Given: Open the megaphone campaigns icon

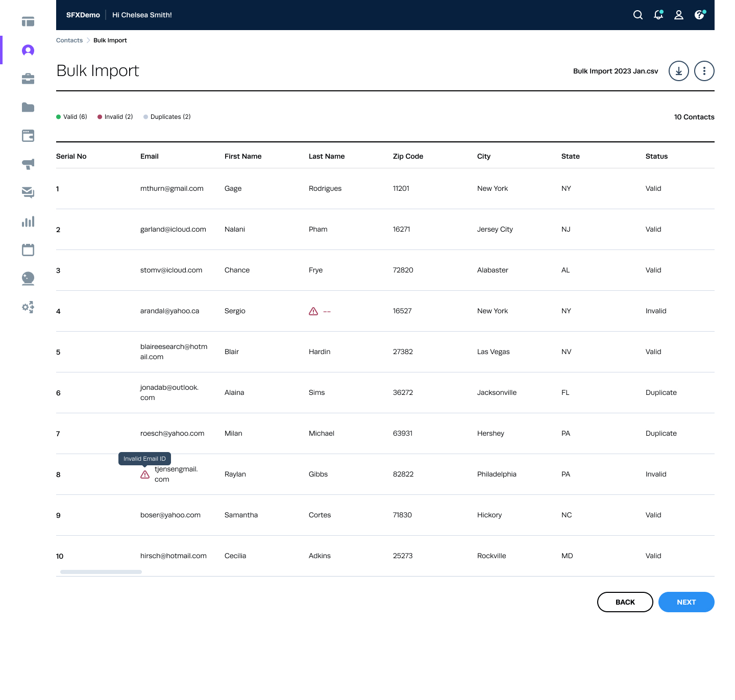Looking at the screenshot, I should [x=28, y=164].
